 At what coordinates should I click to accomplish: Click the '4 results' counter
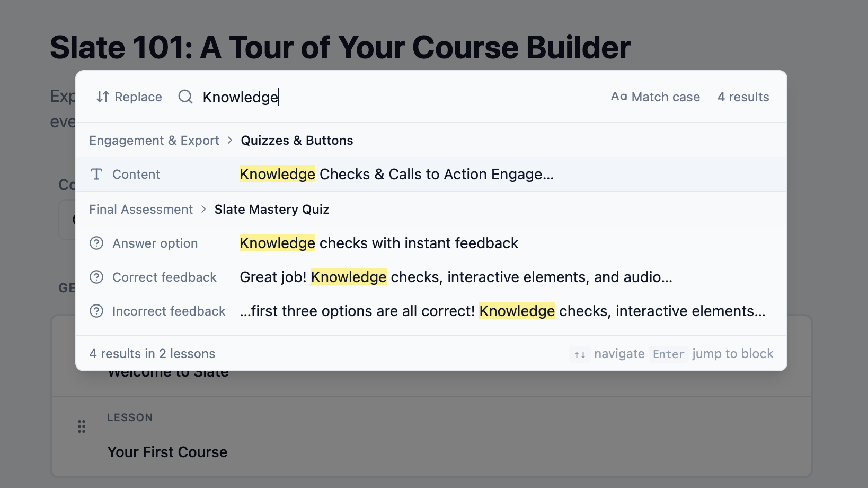click(x=743, y=97)
